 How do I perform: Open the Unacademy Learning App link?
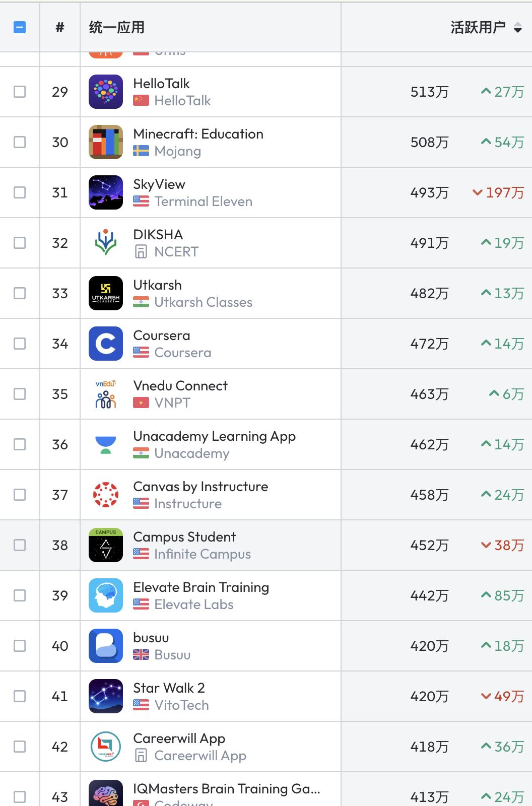pyautogui.click(x=214, y=436)
